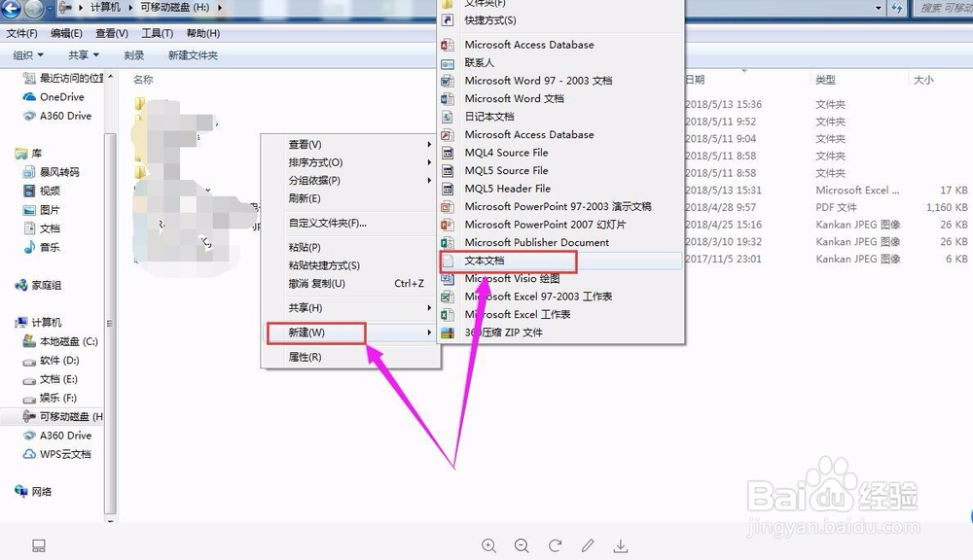This screenshot has height=560, width=973.
Task: Expand 分组依据(P) submenu in context menu
Action: 350,181
